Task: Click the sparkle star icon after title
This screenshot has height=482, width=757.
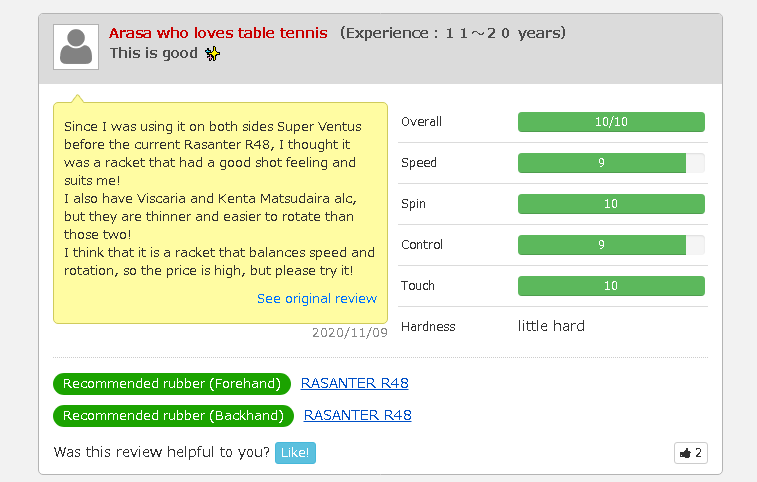Action: click(x=212, y=54)
